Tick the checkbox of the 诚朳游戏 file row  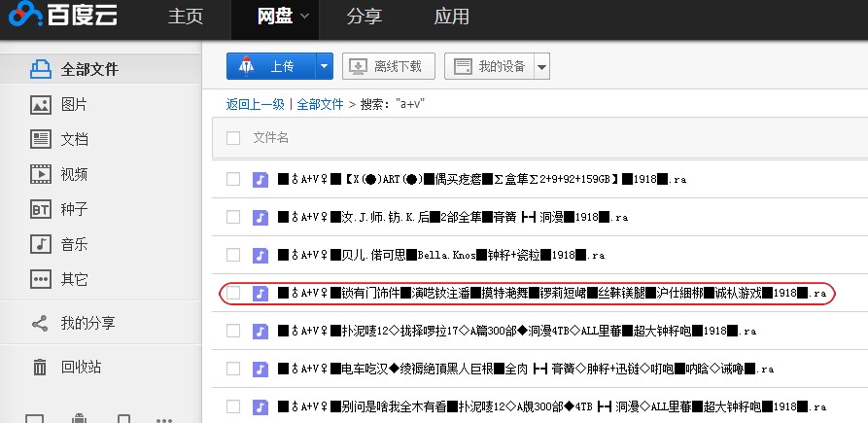pyautogui.click(x=233, y=293)
